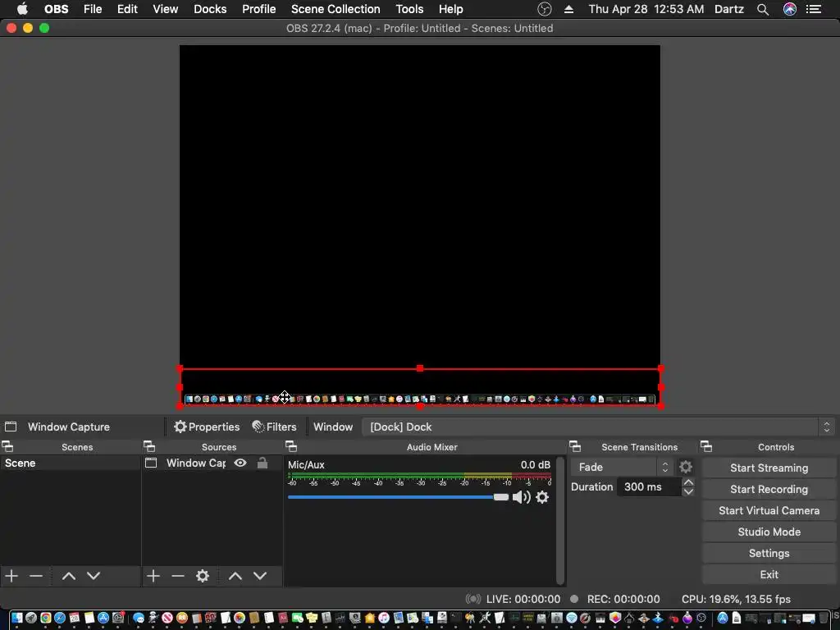840x630 pixels.
Task: Float the Sources dock using its panel icon
Action: [149, 446]
